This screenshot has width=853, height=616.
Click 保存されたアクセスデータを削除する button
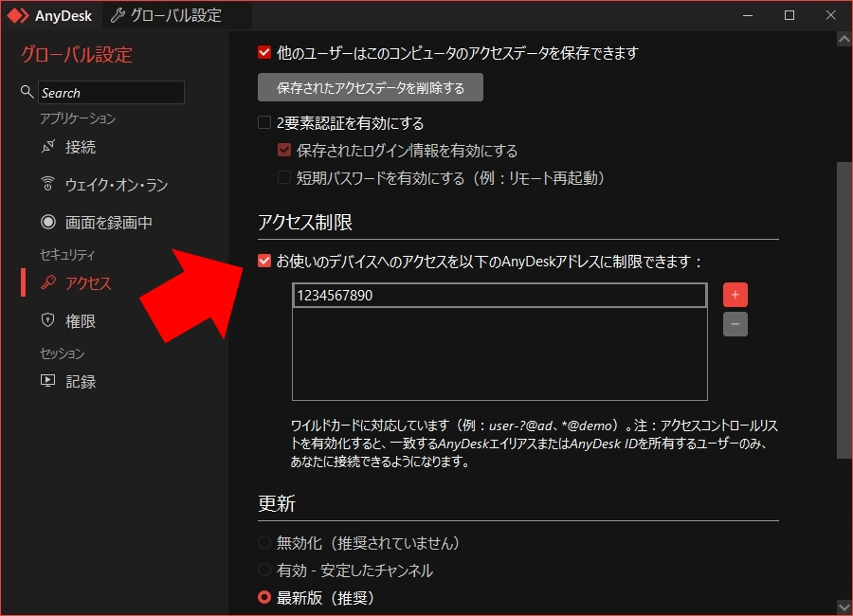(x=370, y=87)
